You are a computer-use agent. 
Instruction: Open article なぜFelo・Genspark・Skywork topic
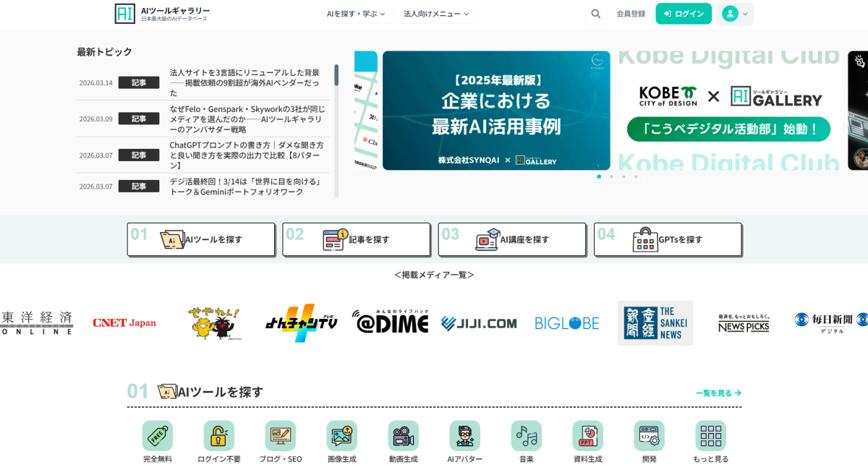pos(248,119)
